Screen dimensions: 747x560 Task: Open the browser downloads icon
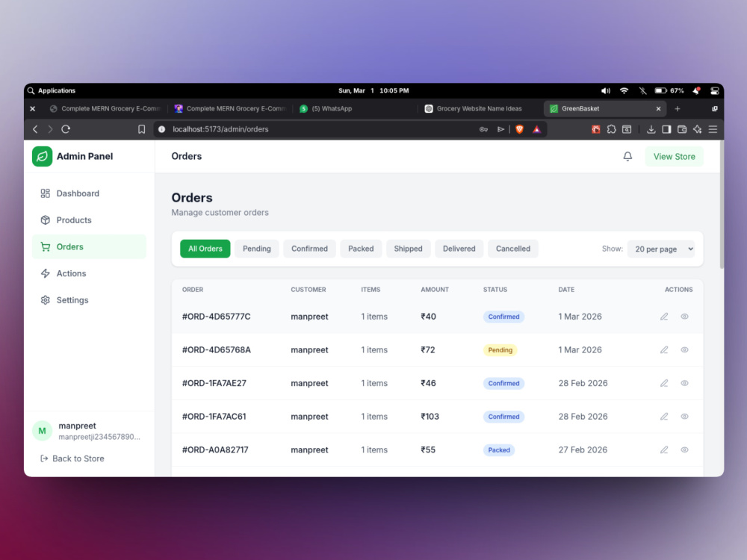click(651, 129)
